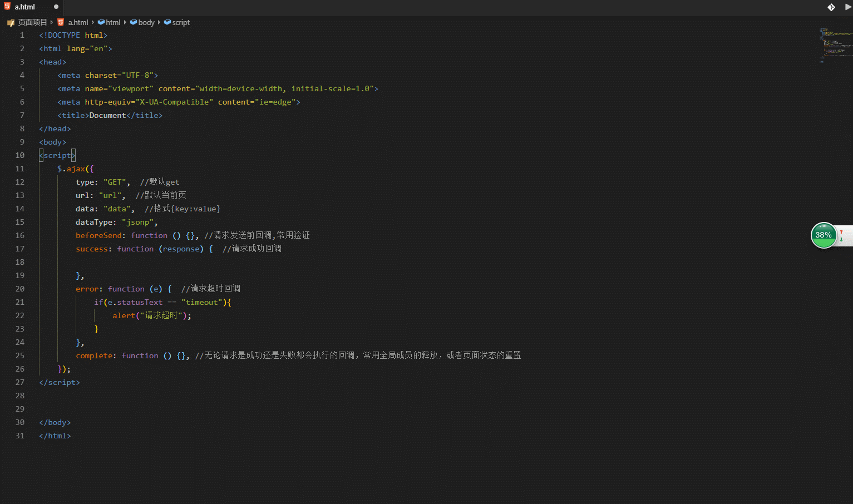The height and width of the screenshot is (504, 853).
Task: Click the "timeout" string literal
Action: [201, 302]
